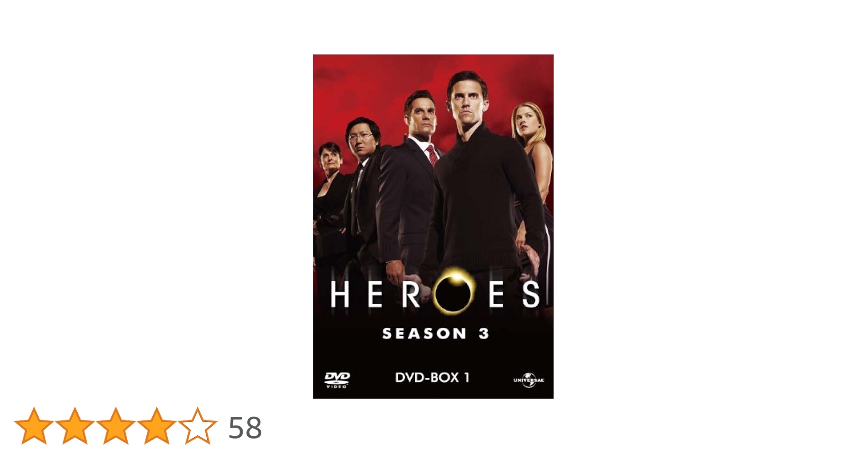
Task: Click the Heroes Season 3 DVD cover
Action: click(433, 227)
